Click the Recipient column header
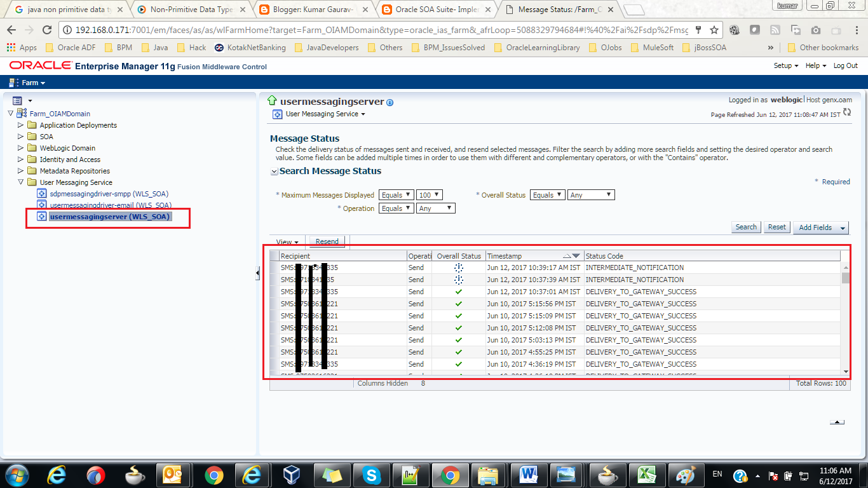This screenshot has height=488, width=868. point(342,256)
